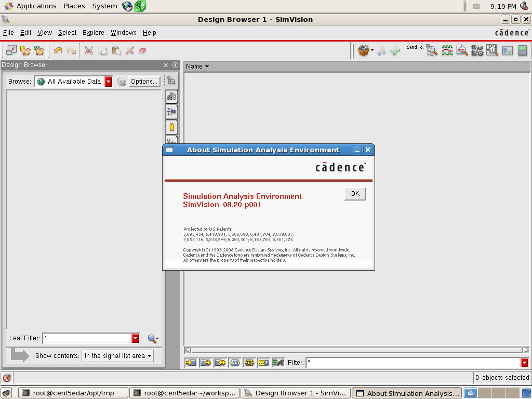Click the signal list Filter text field
Screen dimensions: 532x399
coord(413,363)
